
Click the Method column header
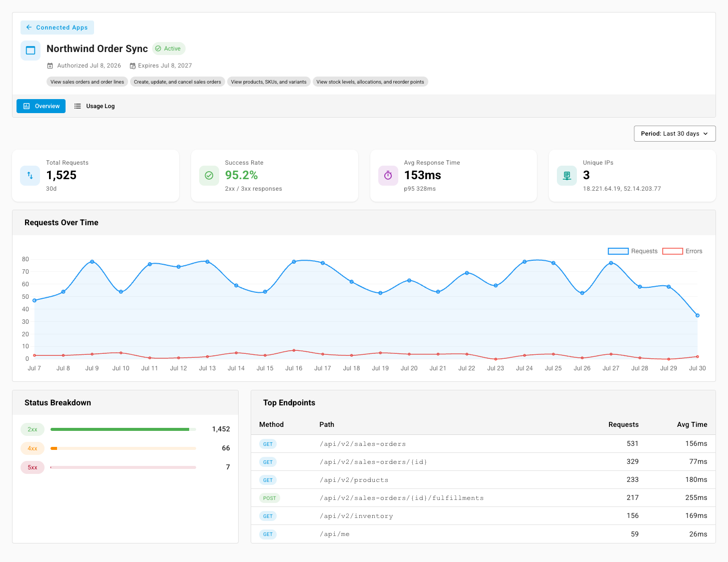pos(271,424)
